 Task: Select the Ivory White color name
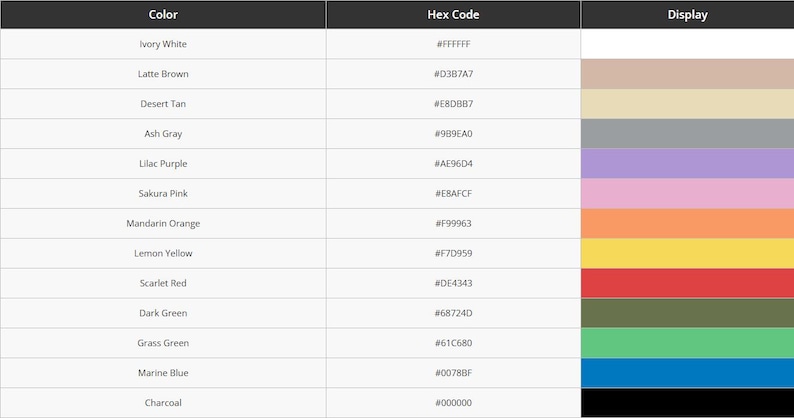pyautogui.click(x=163, y=44)
